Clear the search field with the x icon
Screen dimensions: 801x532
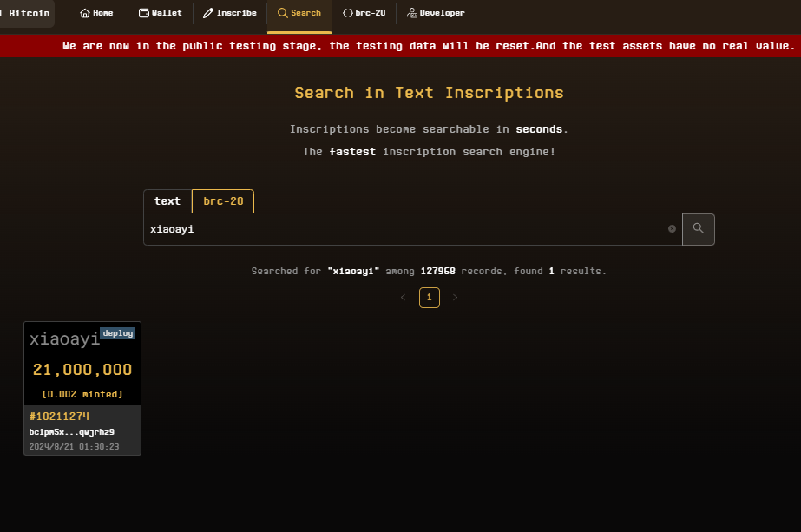tap(673, 229)
